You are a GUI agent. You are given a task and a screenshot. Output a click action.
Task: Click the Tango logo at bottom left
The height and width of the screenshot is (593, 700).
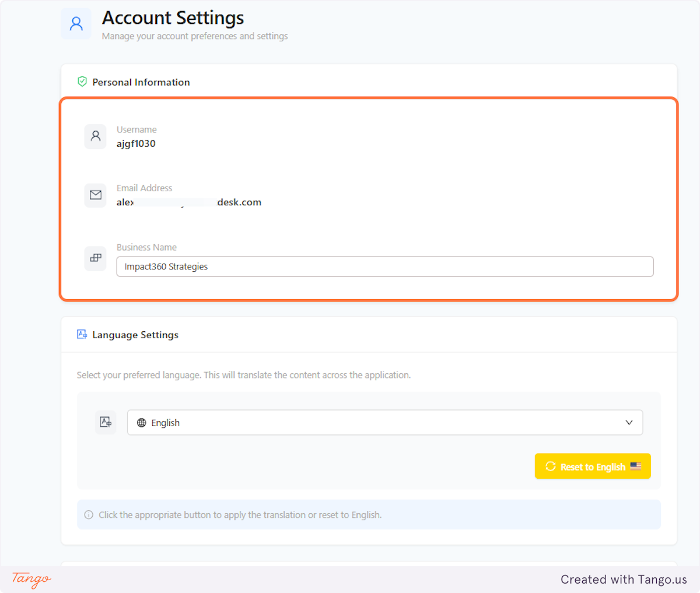point(30,580)
